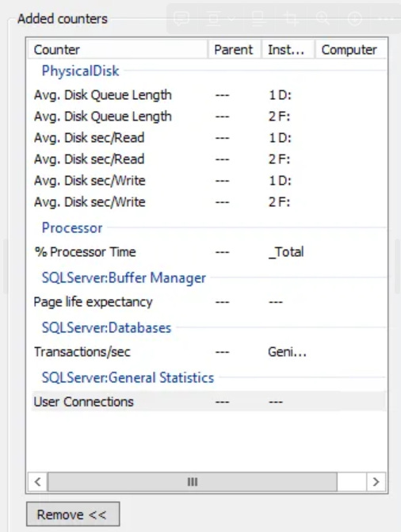Click the Geni... instance value
This screenshot has height=532, width=401.
click(x=287, y=352)
